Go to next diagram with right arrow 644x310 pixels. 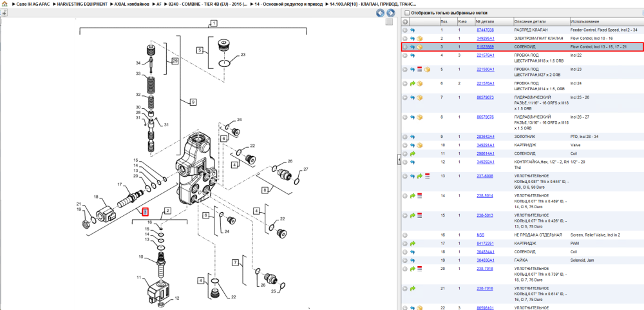390,13
